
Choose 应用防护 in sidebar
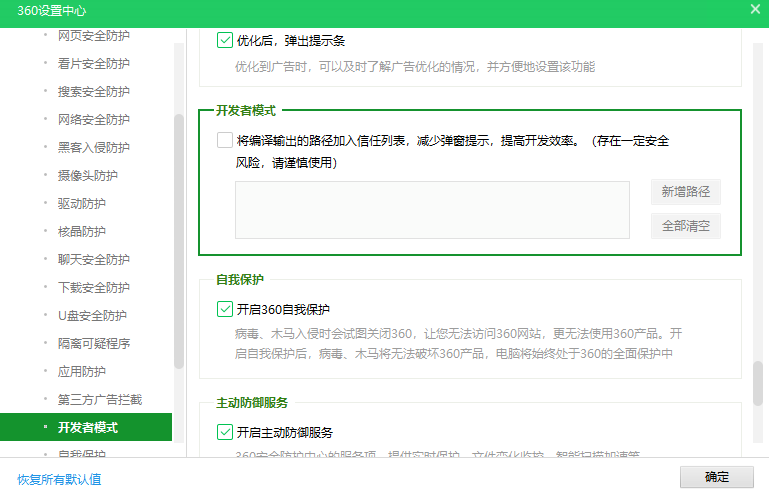coord(82,371)
